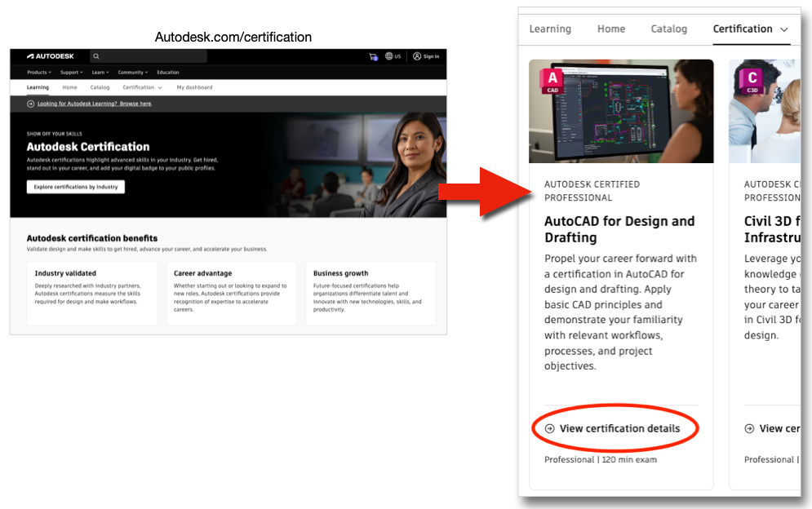Screen dimensions: 812x509
Task: Expand the Products menu dropdown
Action: tap(39, 73)
